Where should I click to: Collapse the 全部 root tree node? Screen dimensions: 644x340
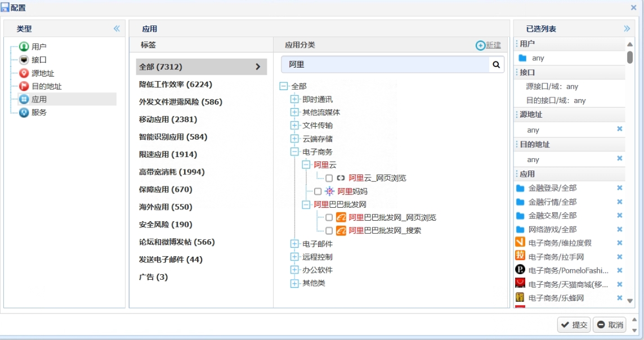283,86
